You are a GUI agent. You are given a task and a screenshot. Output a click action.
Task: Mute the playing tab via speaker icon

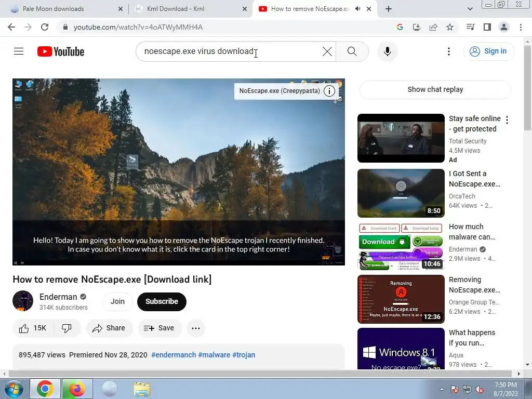[357, 9]
